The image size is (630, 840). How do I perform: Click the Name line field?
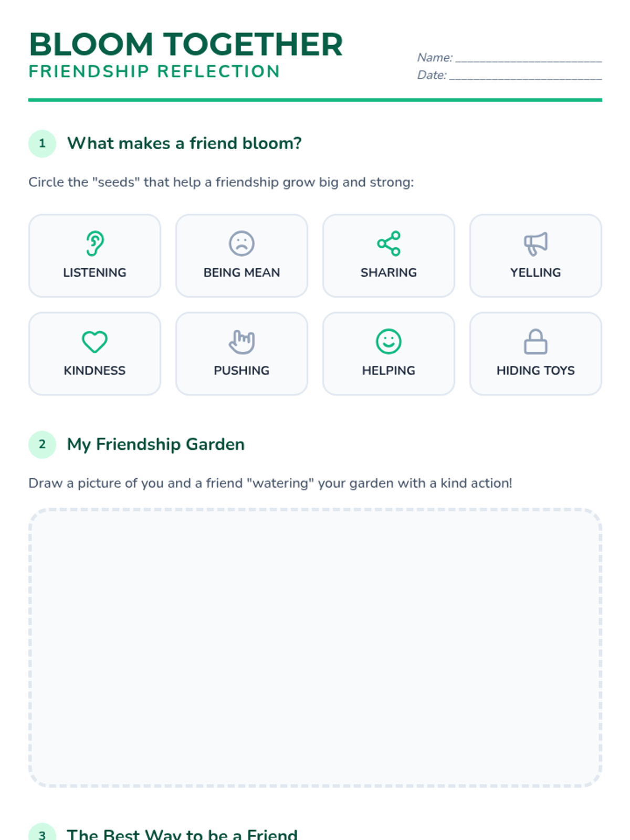[528, 57]
